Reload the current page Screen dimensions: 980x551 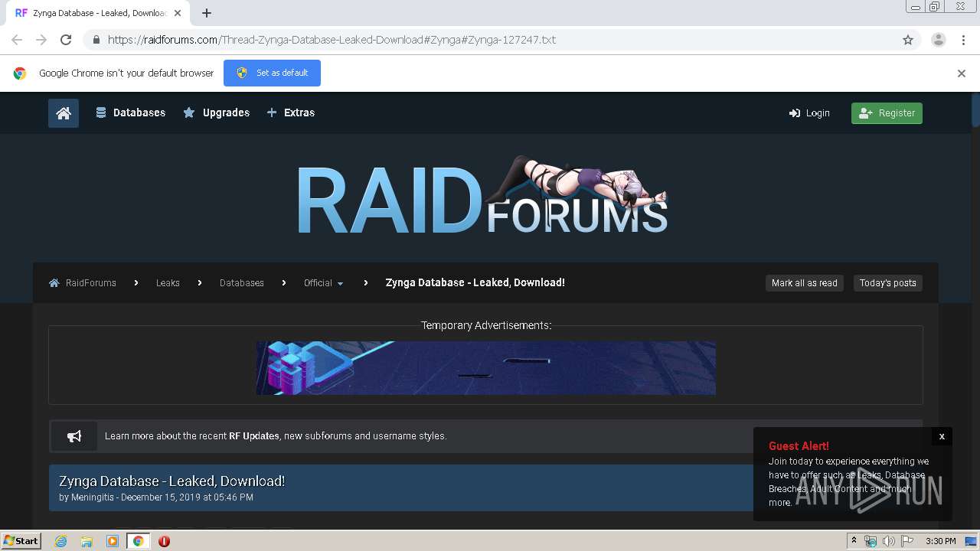[66, 40]
